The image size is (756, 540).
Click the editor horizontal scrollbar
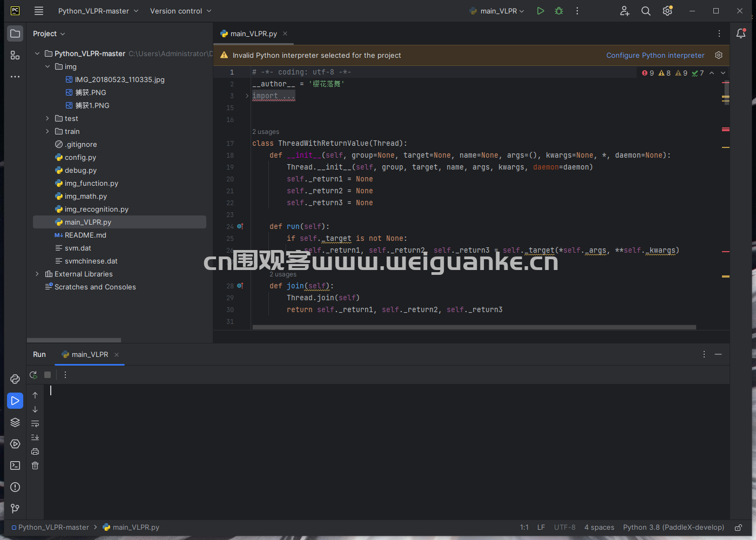click(474, 327)
